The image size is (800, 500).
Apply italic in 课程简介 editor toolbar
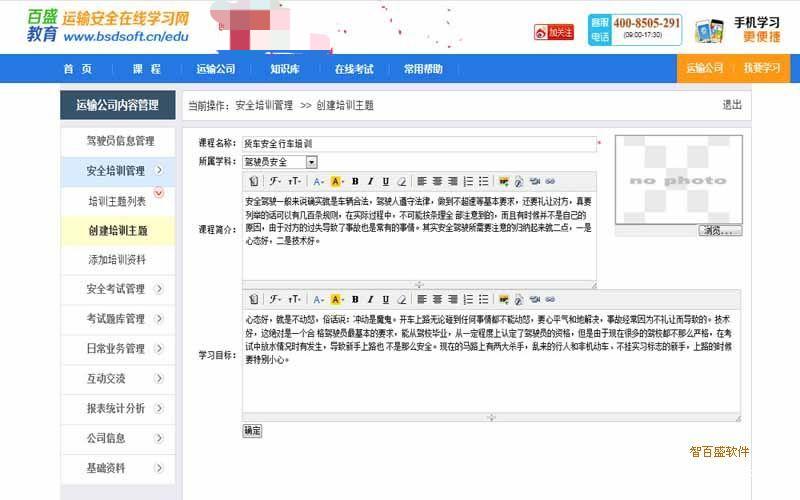coord(370,181)
